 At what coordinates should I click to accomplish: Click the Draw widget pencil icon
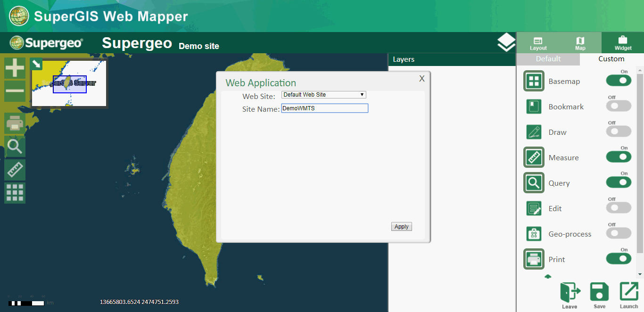(x=534, y=132)
